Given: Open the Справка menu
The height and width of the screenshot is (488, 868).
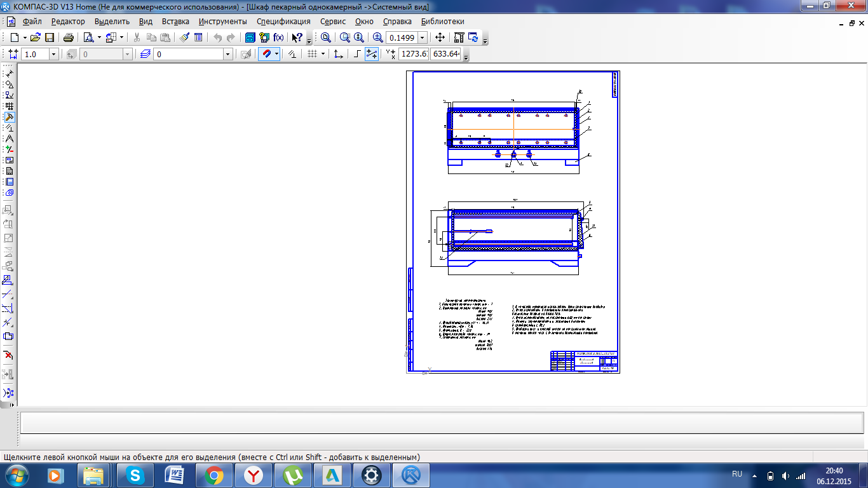Looking at the screenshot, I should click(397, 21).
